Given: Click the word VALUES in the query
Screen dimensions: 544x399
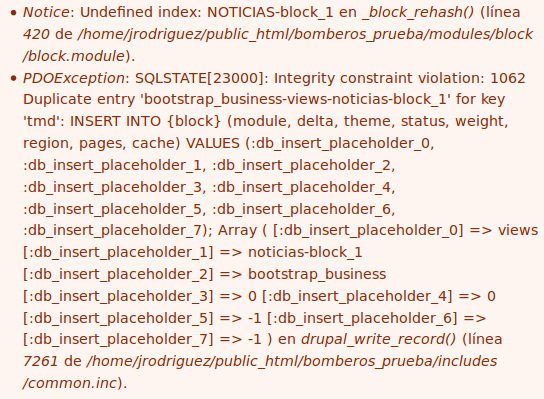Looking at the screenshot, I should pyautogui.click(x=213, y=143).
